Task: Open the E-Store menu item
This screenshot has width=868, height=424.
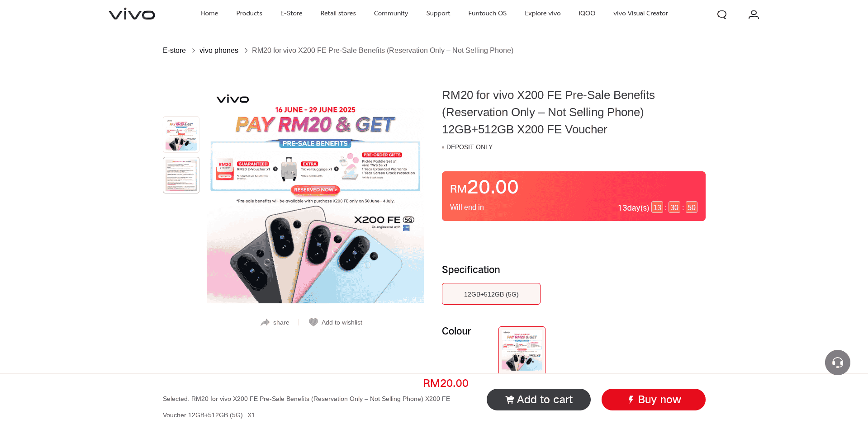Action: tap(291, 14)
